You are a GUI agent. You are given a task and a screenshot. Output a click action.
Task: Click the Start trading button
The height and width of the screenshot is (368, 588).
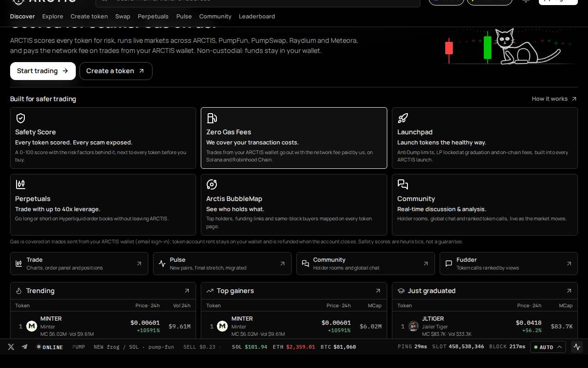click(43, 71)
